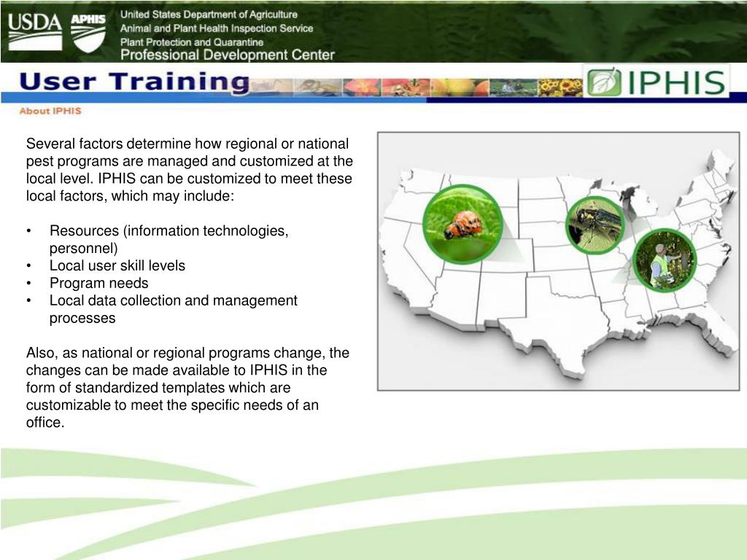Click the IPHIS wordmark text
Viewport: 747px width, 560px height.
point(676,82)
